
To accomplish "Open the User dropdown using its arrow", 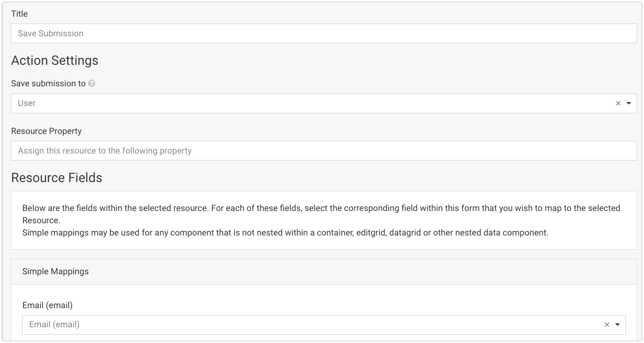I will [629, 104].
